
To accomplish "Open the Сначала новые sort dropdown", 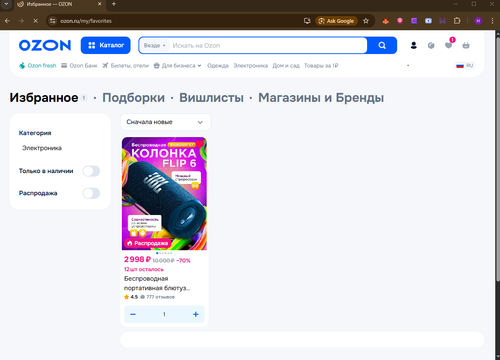I will pyautogui.click(x=165, y=122).
